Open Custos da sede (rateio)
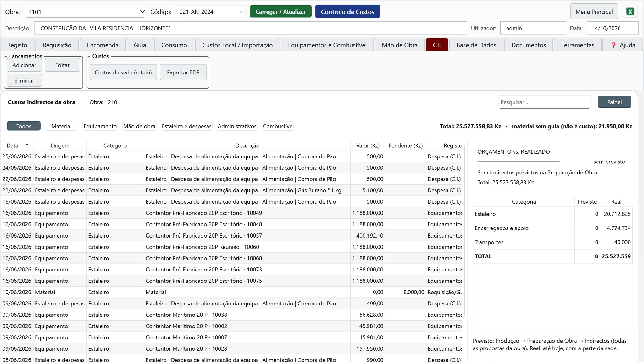This screenshot has width=644, height=362. [123, 72]
